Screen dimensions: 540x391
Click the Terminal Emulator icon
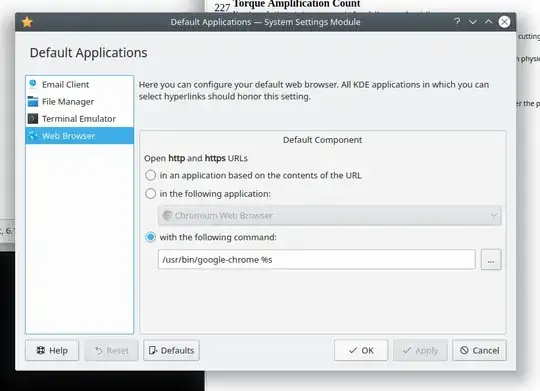[33, 119]
